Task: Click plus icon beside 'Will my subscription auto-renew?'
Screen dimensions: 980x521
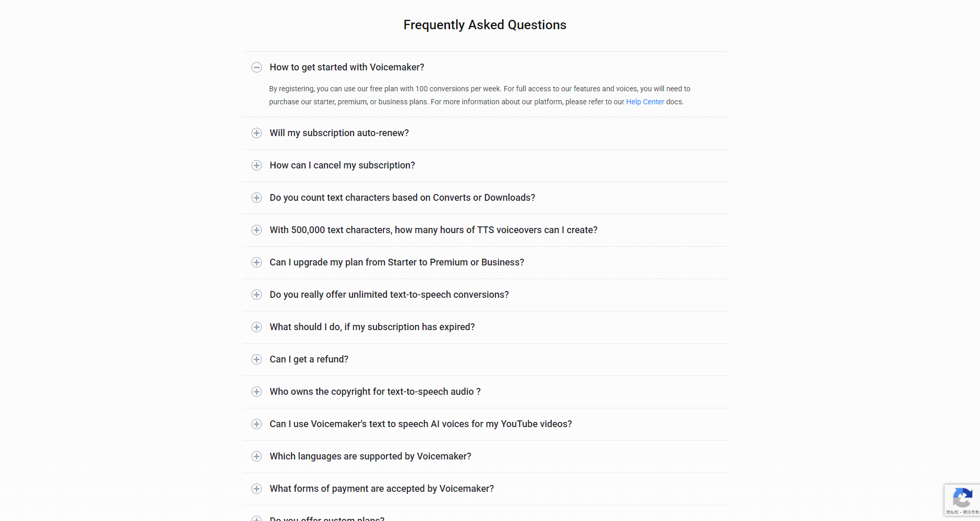Action: [x=257, y=133]
